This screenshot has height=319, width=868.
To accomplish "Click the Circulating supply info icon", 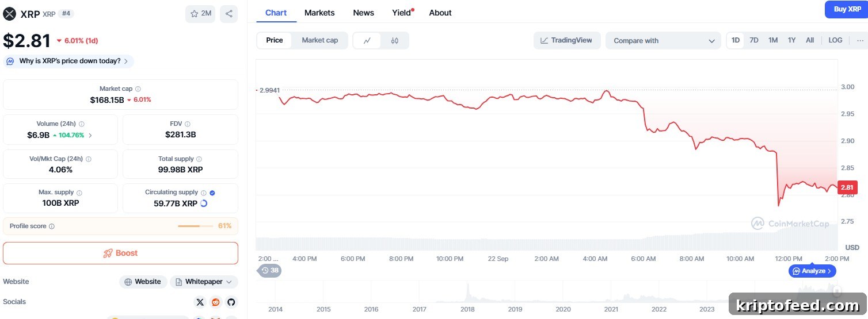I will tap(203, 193).
